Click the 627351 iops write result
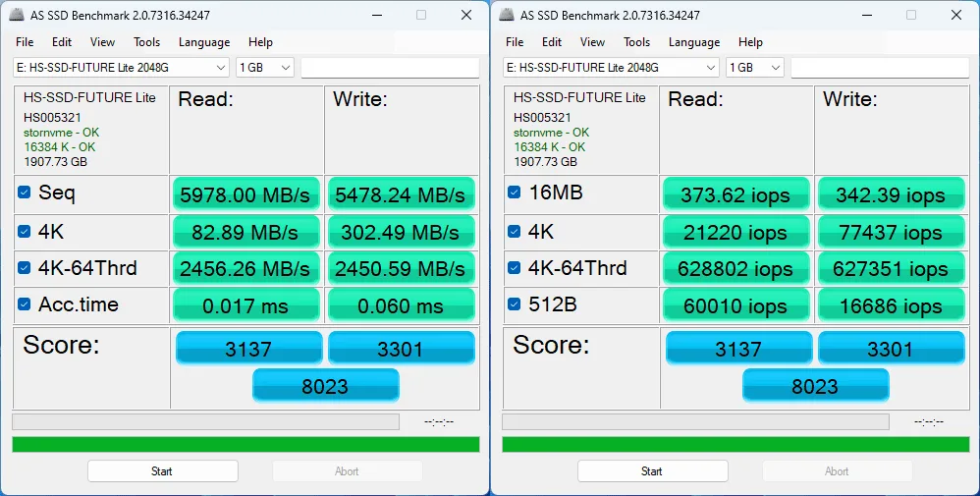This screenshot has width=980, height=496. 891,268
